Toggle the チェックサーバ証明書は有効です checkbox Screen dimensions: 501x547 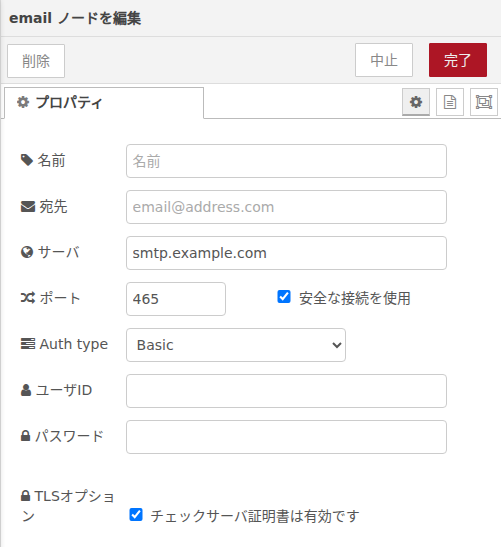click(136, 515)
